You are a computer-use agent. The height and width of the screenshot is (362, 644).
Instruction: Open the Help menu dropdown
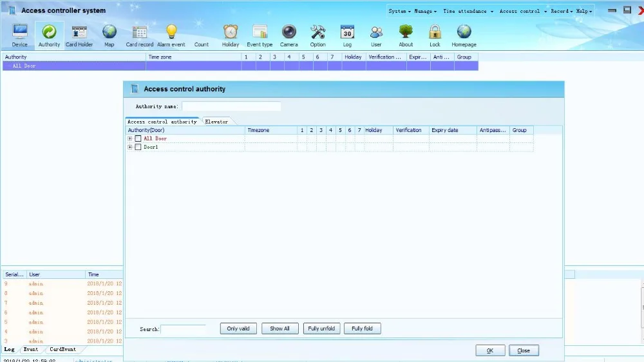(x=584, y=11)
